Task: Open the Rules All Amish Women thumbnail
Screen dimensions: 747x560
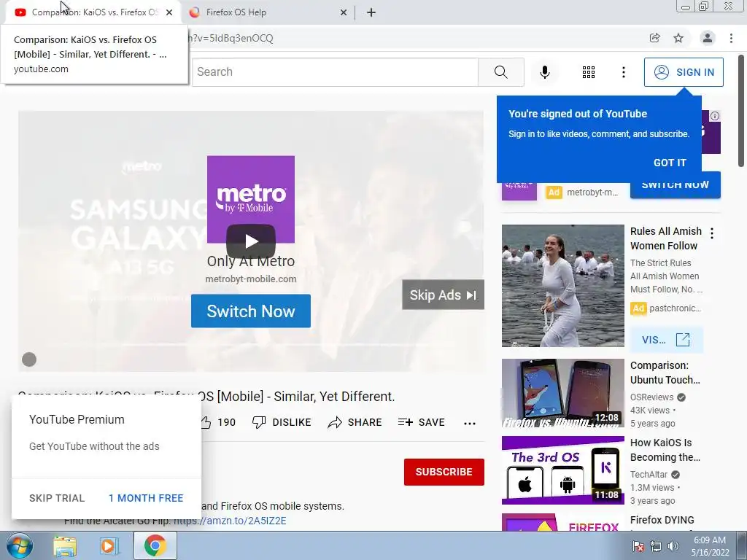Action: 562,286
